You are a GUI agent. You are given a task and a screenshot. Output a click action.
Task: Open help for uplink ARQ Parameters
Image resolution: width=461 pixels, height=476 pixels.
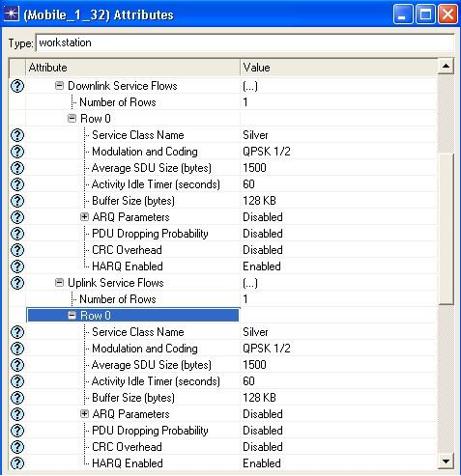[17, 414]
